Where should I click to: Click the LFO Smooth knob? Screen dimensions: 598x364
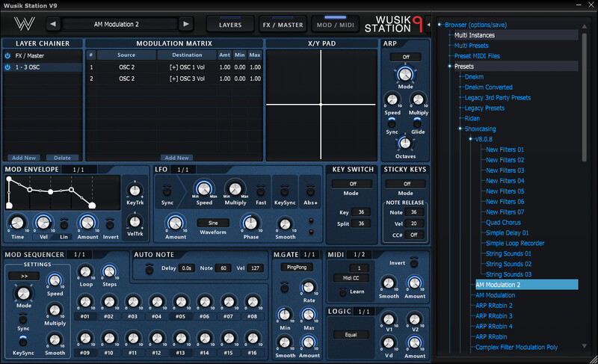[285, 224]
